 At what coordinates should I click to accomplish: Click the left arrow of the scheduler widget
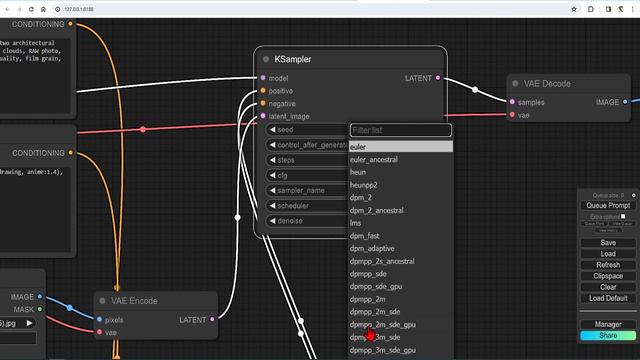[x=272, y=206]
